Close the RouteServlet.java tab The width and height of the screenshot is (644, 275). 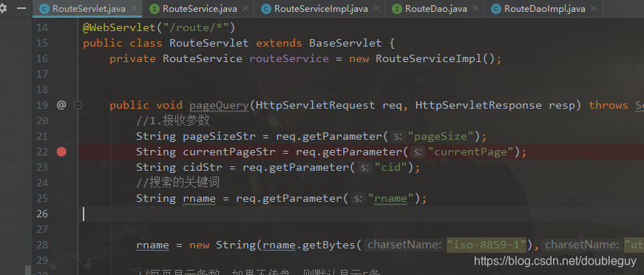[134, 8]
